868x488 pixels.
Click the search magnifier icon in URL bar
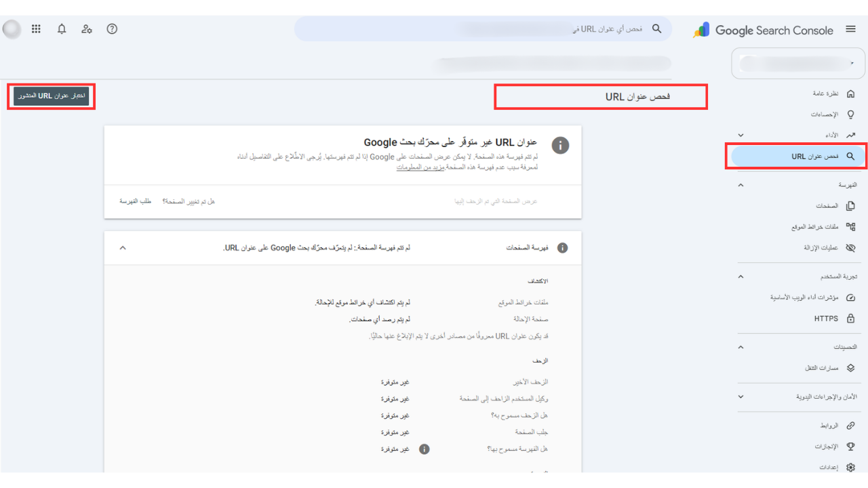pos(656,29)
